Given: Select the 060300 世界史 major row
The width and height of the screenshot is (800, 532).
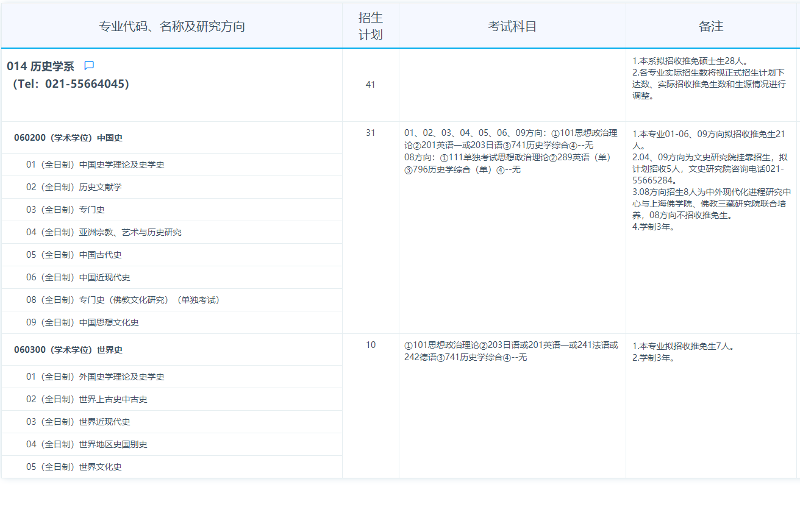Looking at the screenshot, I should tap(68, 350).
